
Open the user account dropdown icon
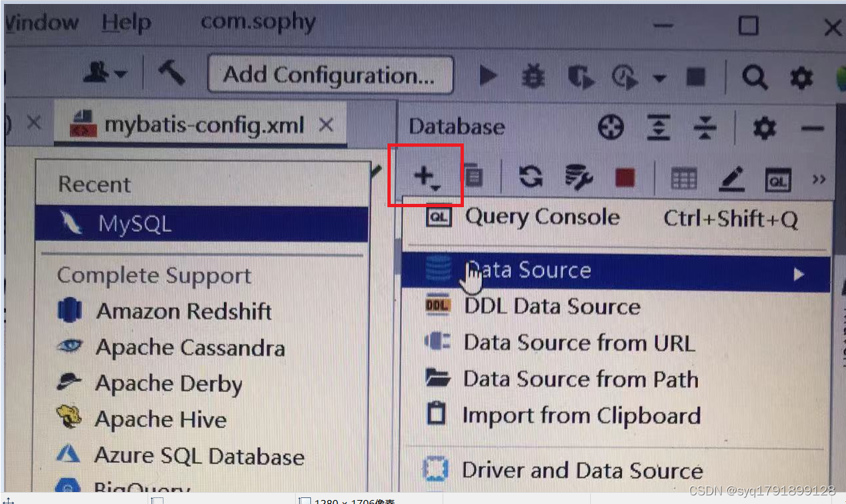104,73
